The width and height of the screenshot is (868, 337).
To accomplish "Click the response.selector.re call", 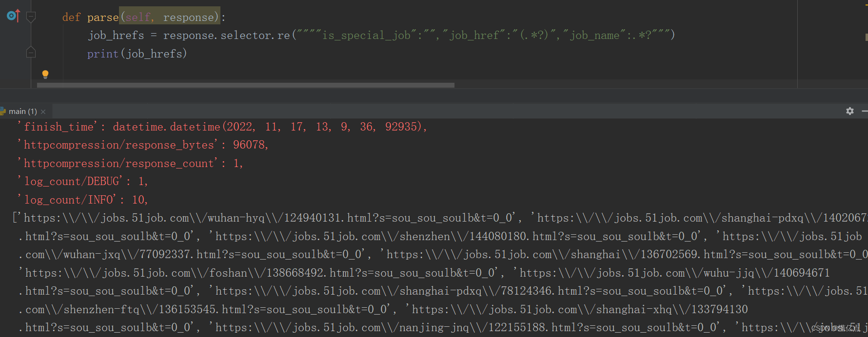I will [x=226, y=36].
